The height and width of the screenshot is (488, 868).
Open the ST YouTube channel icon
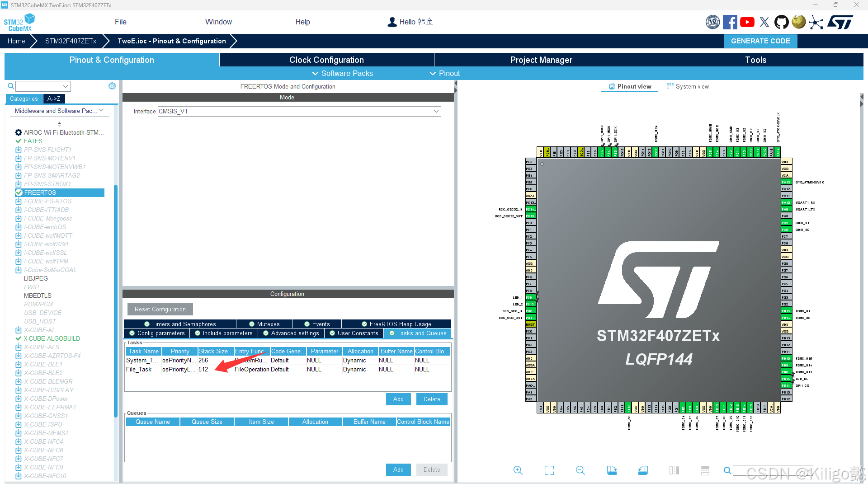tap(747, 22)
